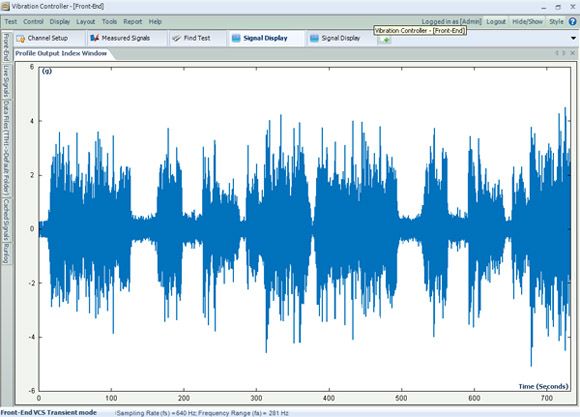Open the Live Signals side panel tab

click(6, 81)
